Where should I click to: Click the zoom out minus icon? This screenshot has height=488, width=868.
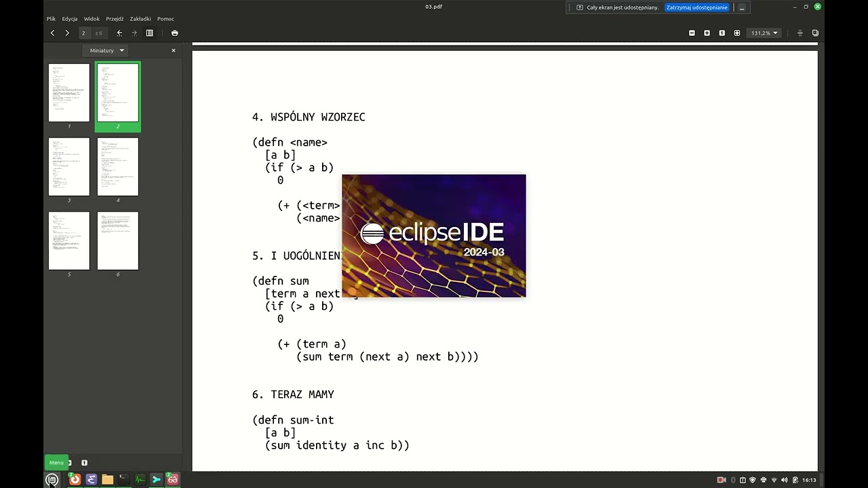[692, 33]
